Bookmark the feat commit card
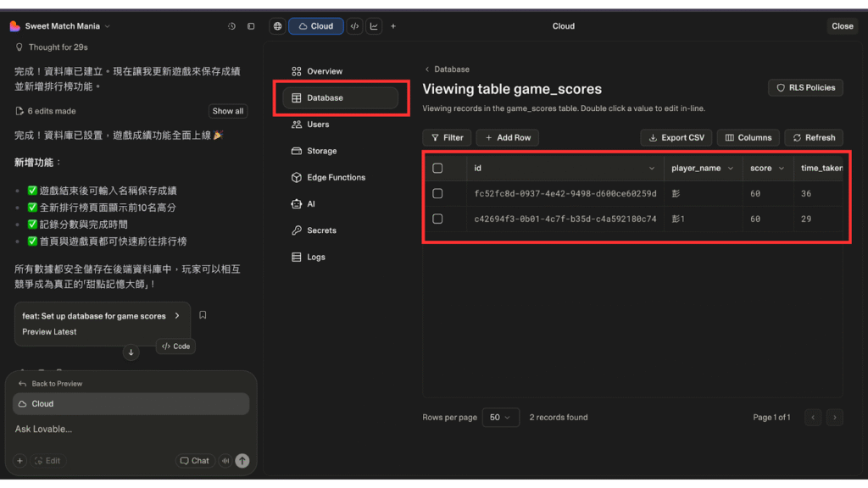Image resolution: width=868 pixels, height=488 pixels. pyautogui.click(x=203, y=315)
